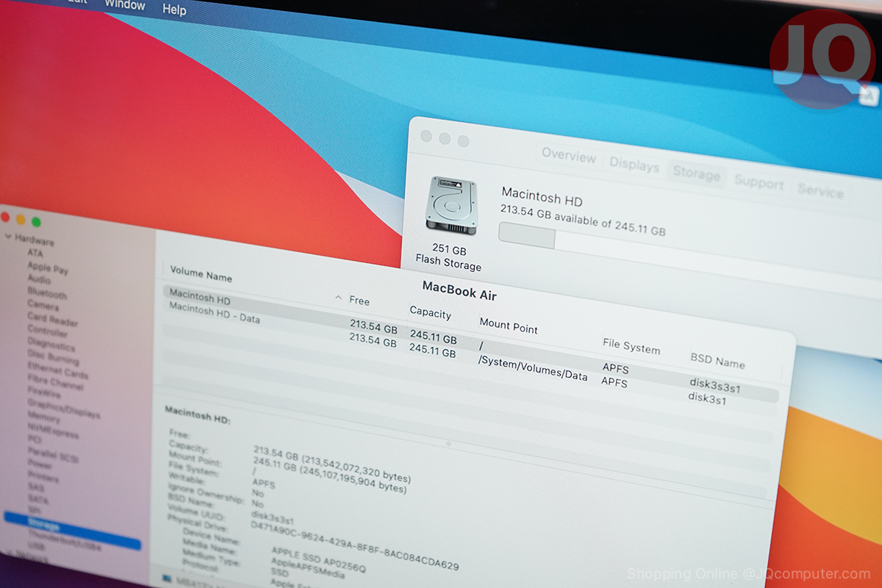
Task: Click the disk3s3s1 BSD name cell
Action: 715,384
